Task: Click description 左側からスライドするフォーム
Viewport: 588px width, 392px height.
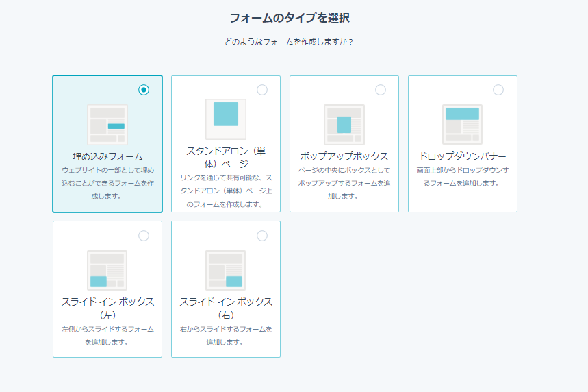Action: [107, 336]
